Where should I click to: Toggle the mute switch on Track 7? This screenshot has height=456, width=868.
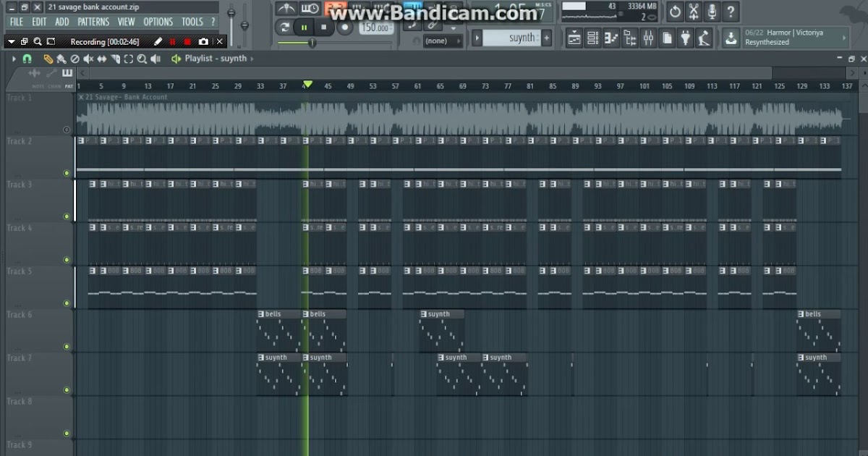[67, 390]
